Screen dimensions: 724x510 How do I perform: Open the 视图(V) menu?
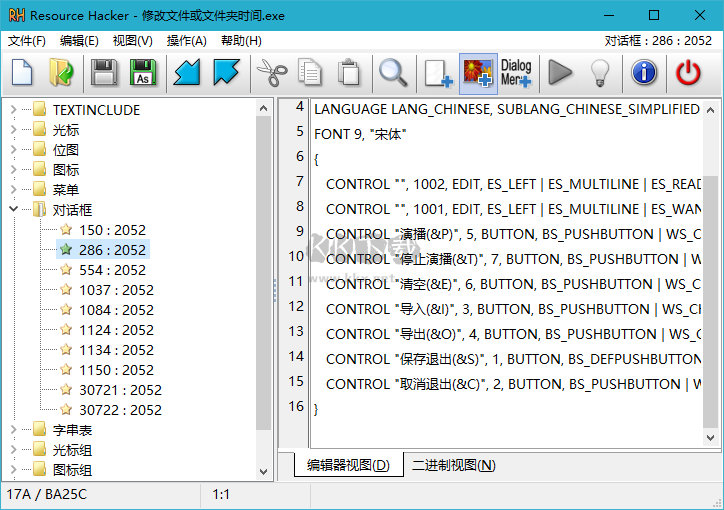click(133, 41)
